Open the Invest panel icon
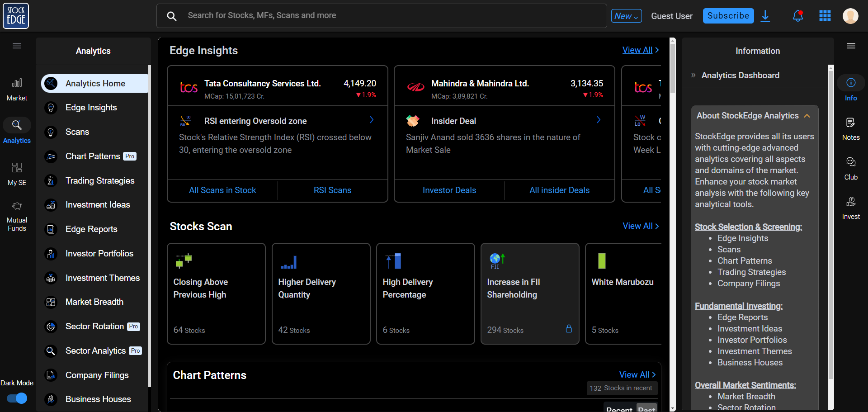Viewport: 868px width, 412px height. pyautogui.click(x=851, y=202)
